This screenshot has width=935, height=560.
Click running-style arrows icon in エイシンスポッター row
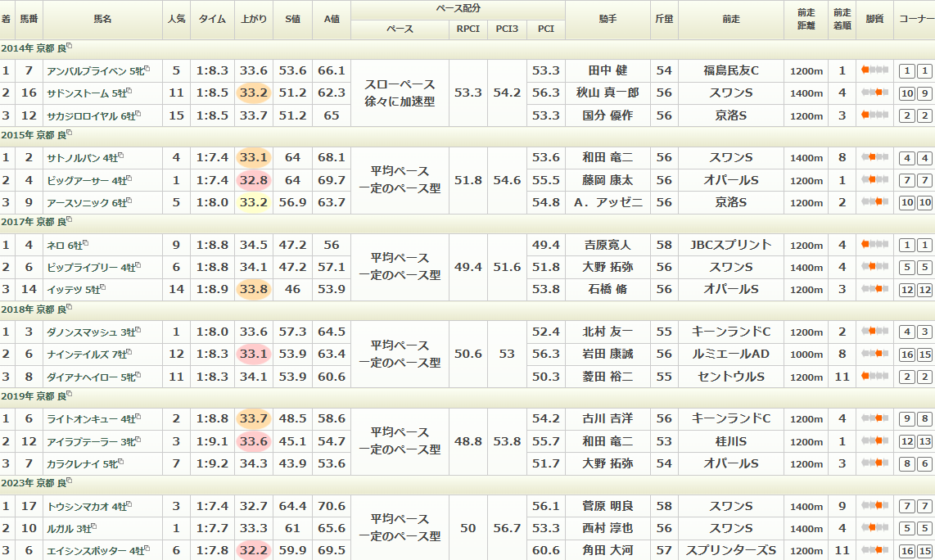(875, 550)
